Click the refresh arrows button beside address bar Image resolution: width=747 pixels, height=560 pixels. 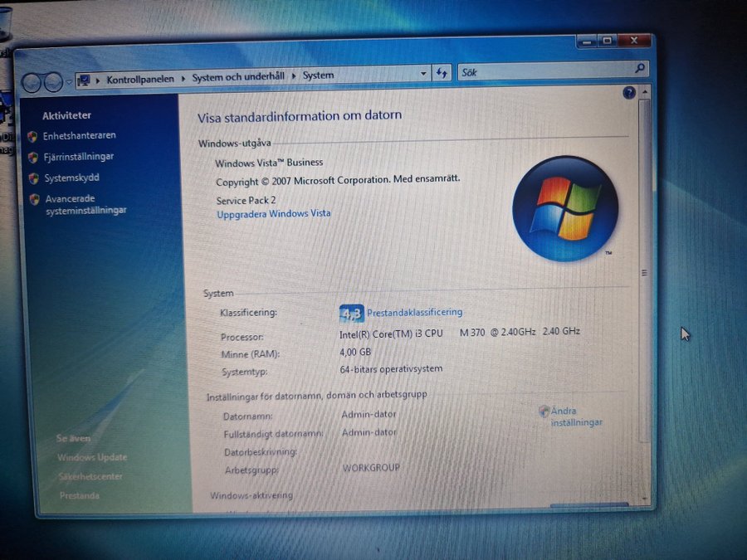click(442, 73)
